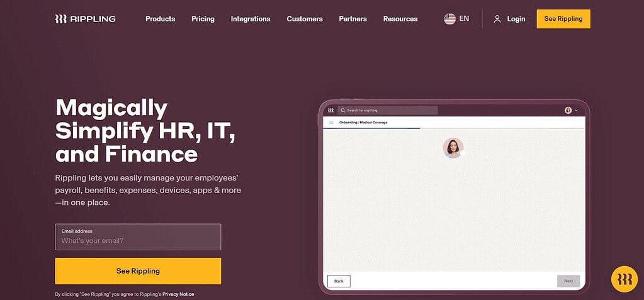Click the Back button in demo
The width and height of the screenshot is (644, 300).
pos(339,281)
